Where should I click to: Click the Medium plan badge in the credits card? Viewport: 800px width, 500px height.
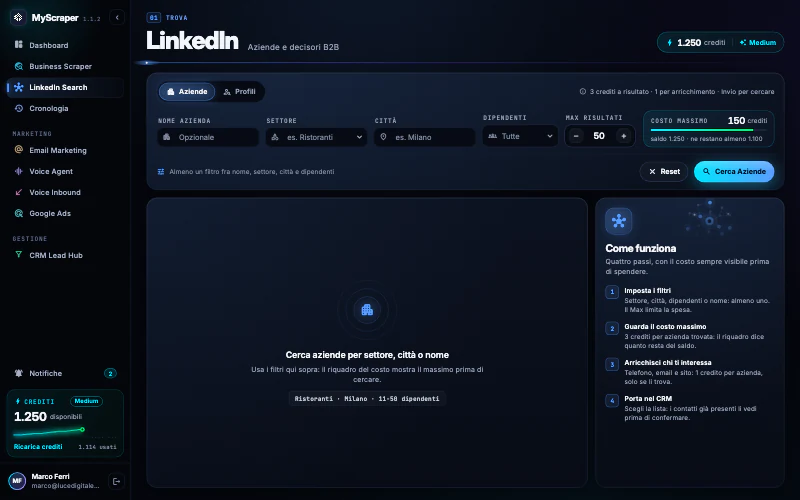pyautogui.click(x=86, y=401)
